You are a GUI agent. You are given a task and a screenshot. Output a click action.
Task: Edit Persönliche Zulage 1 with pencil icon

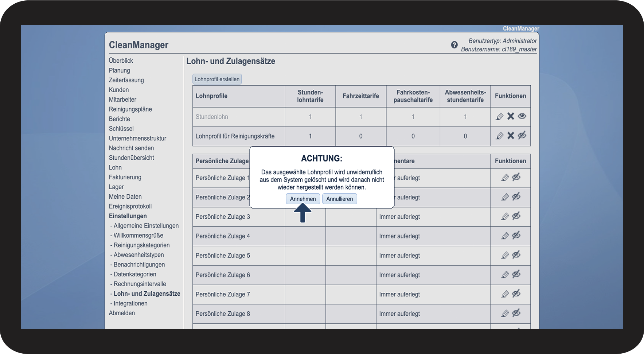click(x=505, y=178)
